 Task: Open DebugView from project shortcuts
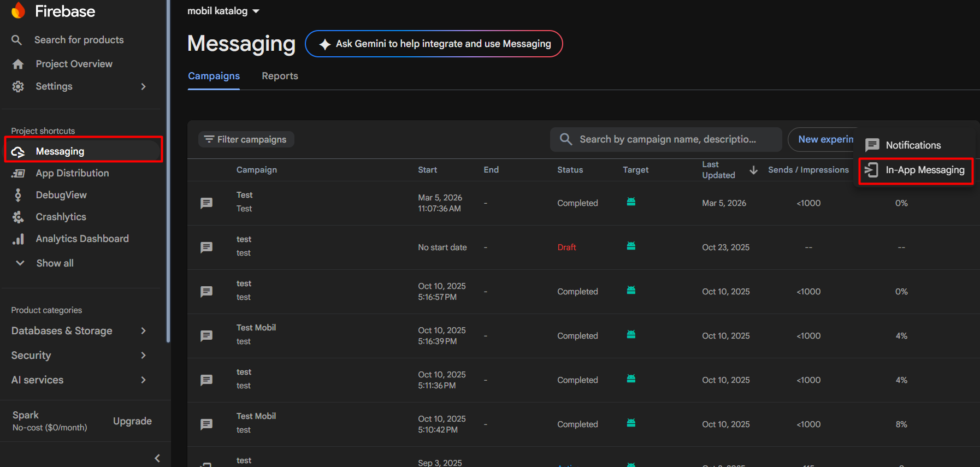[x=61, y=195]
